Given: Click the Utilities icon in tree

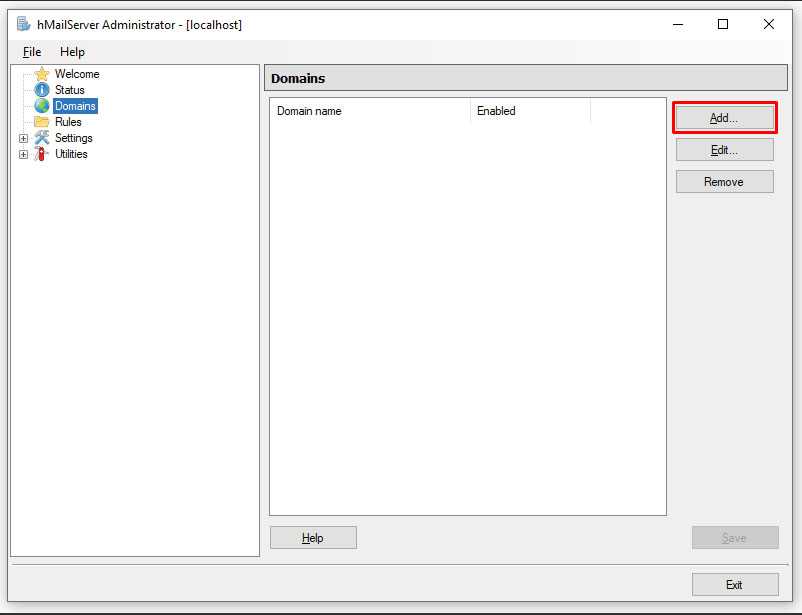Looking at the screenshot, I should click(x=42, y=154).
